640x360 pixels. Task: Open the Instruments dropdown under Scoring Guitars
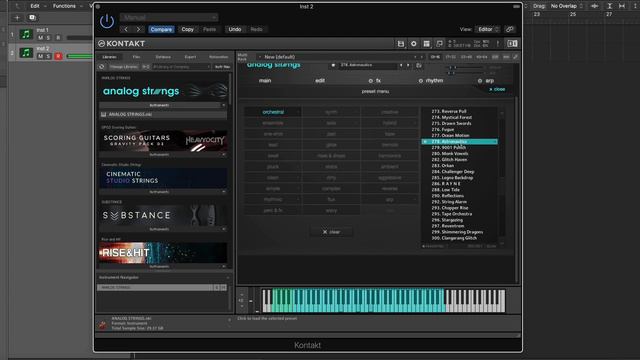tap(162, 155)
